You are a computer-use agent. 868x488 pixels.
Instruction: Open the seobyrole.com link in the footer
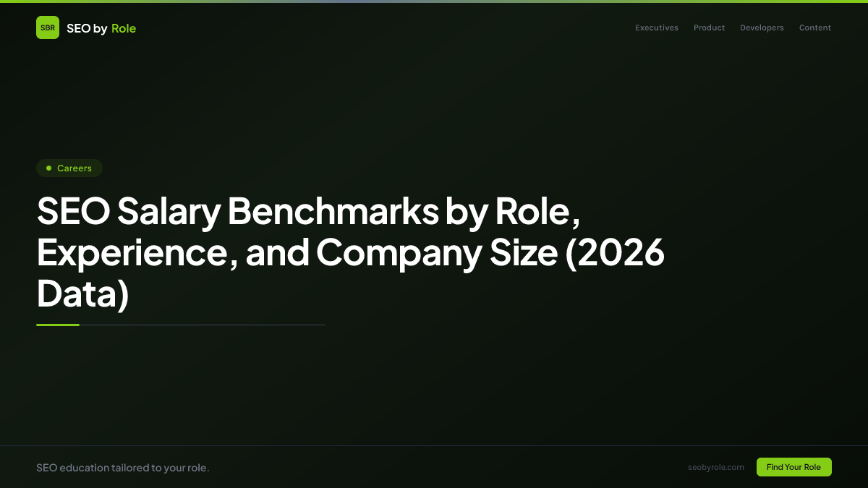716,467
